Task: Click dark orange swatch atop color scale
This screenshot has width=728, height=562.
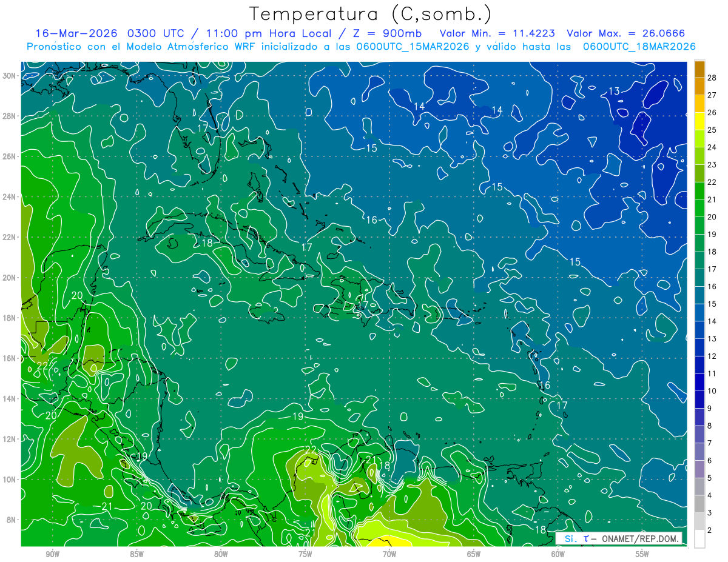Action: (699, 69)
